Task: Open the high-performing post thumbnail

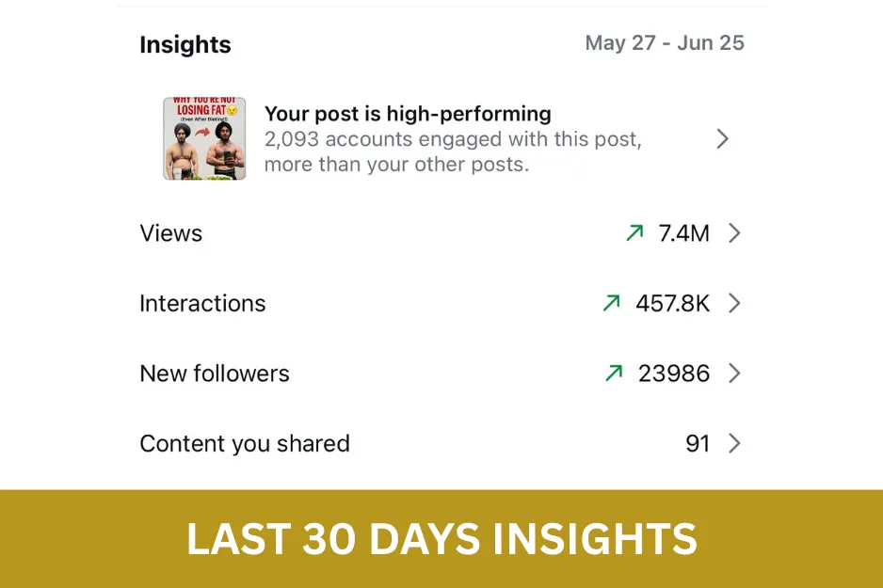Action: pos(204,138)
